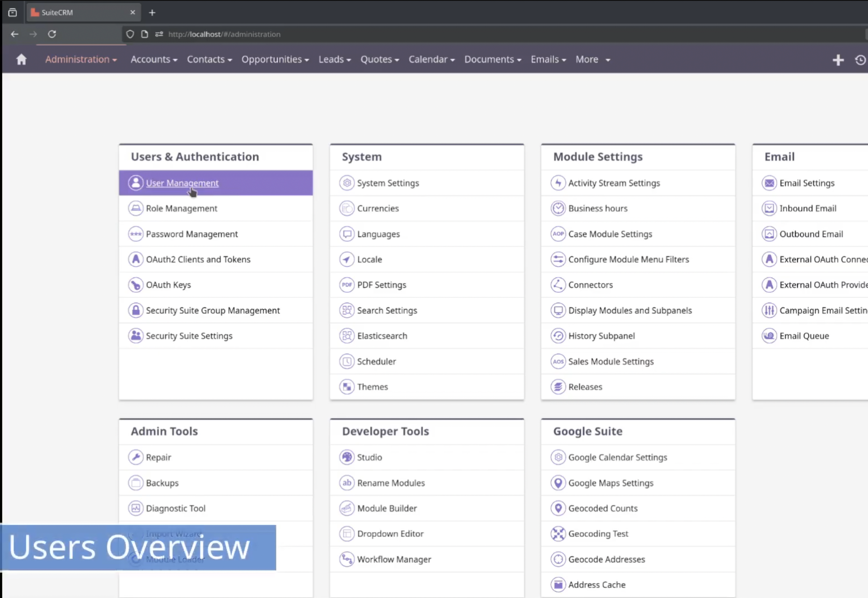The width and height of the screenshot is (868, 598).
Task: Click the Home icon in the navbar
Action: [21, 59]
